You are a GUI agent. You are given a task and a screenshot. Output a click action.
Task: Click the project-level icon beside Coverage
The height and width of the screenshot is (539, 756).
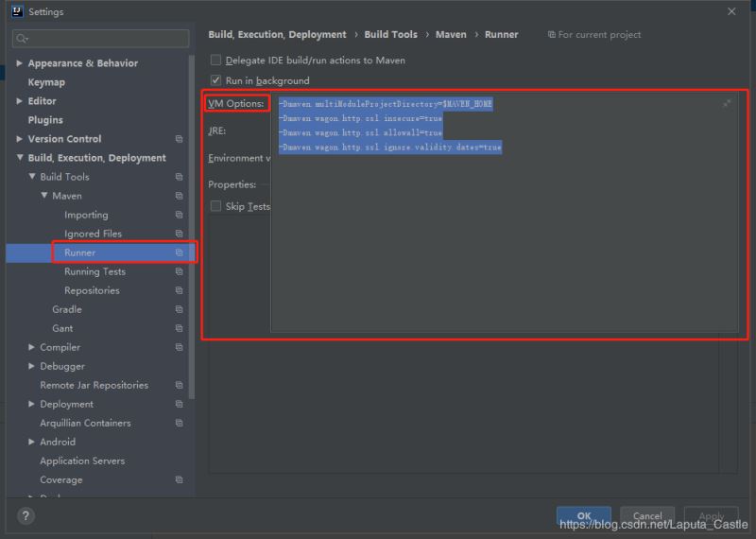[x=179, y=479]
